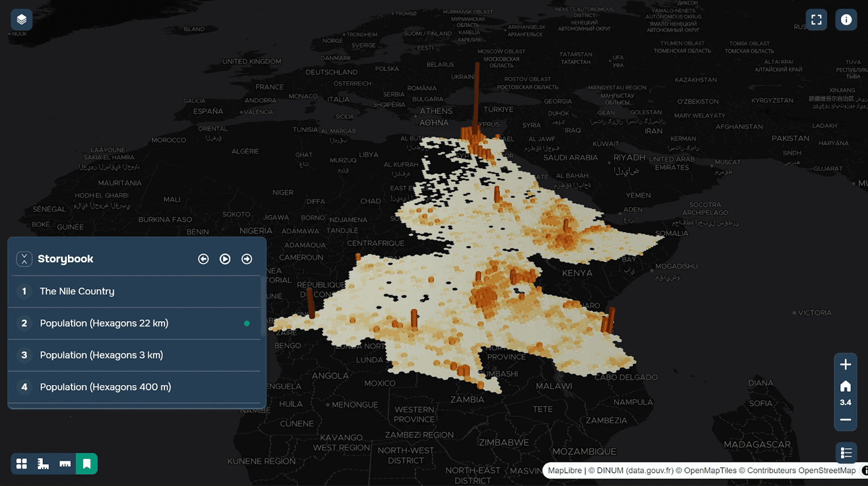This screenshot has height=486, width=868.
Task: Select Population (Hexagons 3 km) story
Action: point(101,355)
